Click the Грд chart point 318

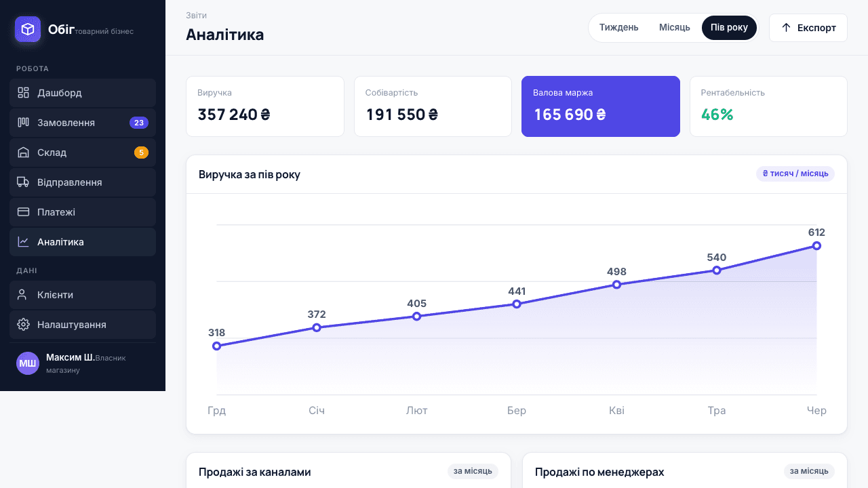(217, 346)
